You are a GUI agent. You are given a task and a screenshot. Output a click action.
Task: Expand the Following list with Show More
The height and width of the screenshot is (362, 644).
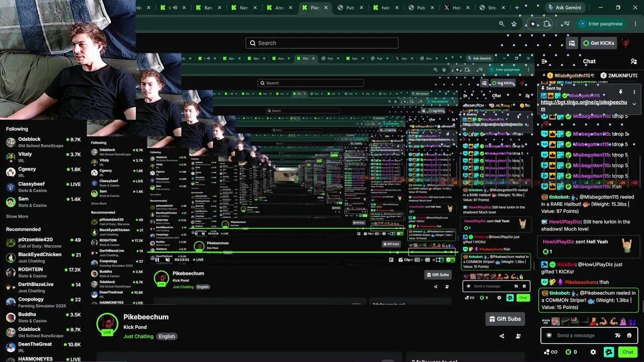coord(17,217)
